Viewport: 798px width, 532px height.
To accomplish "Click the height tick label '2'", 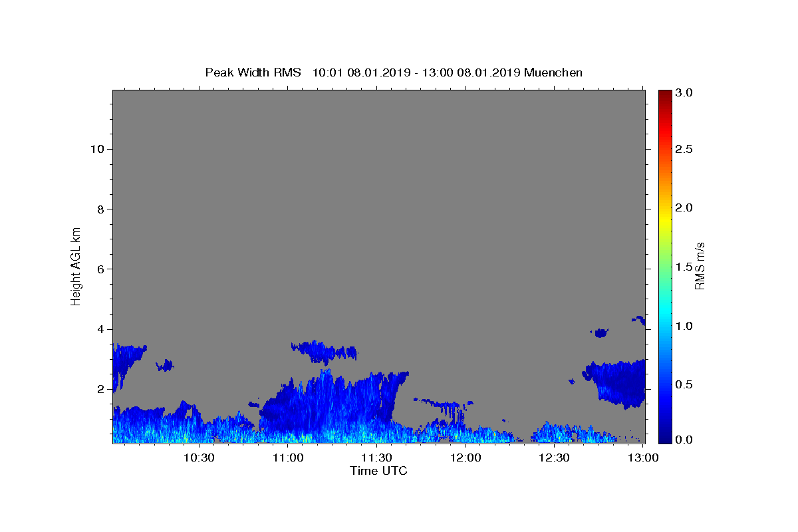I will [x=101, y=389].
